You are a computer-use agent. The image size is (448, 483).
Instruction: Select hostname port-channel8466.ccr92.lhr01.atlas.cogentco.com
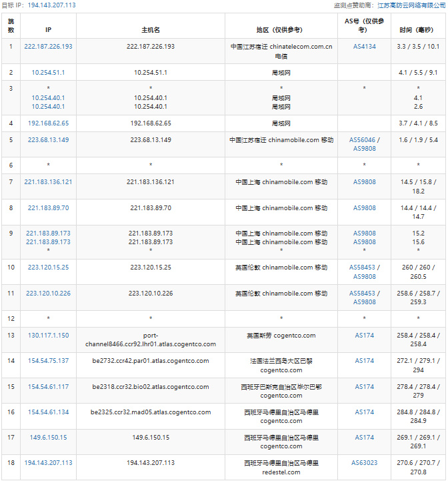pyautogui.click(x=151, y=340)
